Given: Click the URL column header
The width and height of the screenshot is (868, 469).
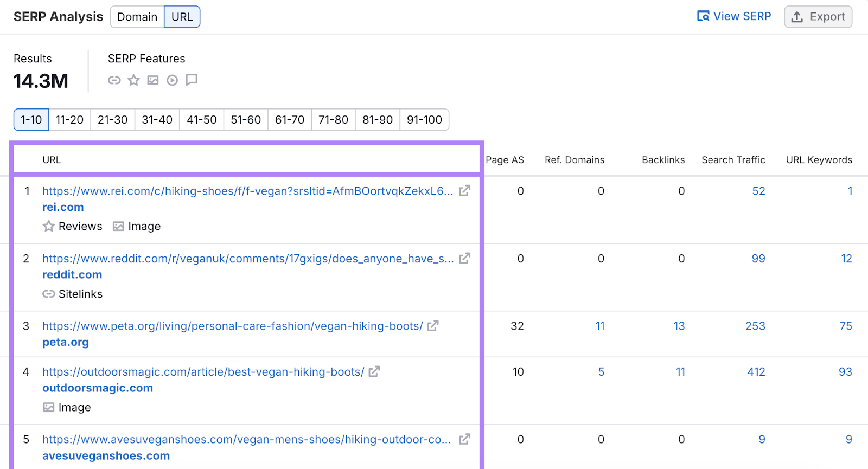Looking at the screenshot, I should (52, 160).
